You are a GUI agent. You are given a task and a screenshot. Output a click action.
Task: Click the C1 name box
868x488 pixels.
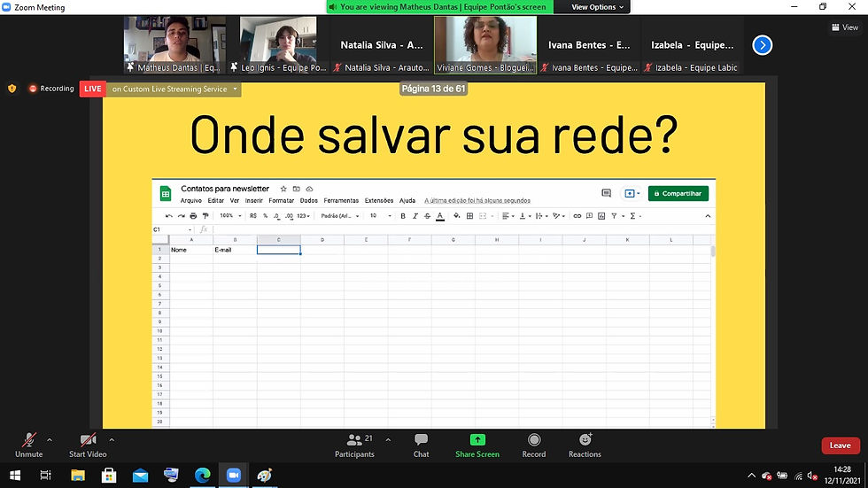172,229
